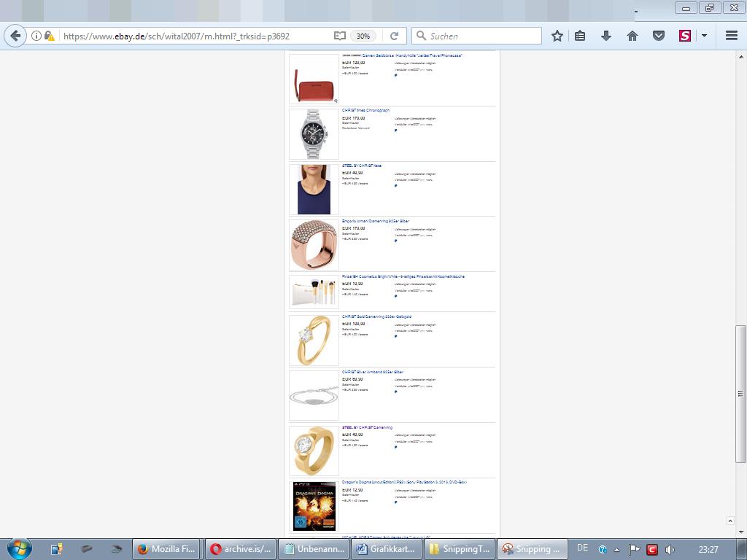The width and height of the screenshot is (747, 560).
Task: Jump to top using small arrow button
Action: click(x=730, y=521)
